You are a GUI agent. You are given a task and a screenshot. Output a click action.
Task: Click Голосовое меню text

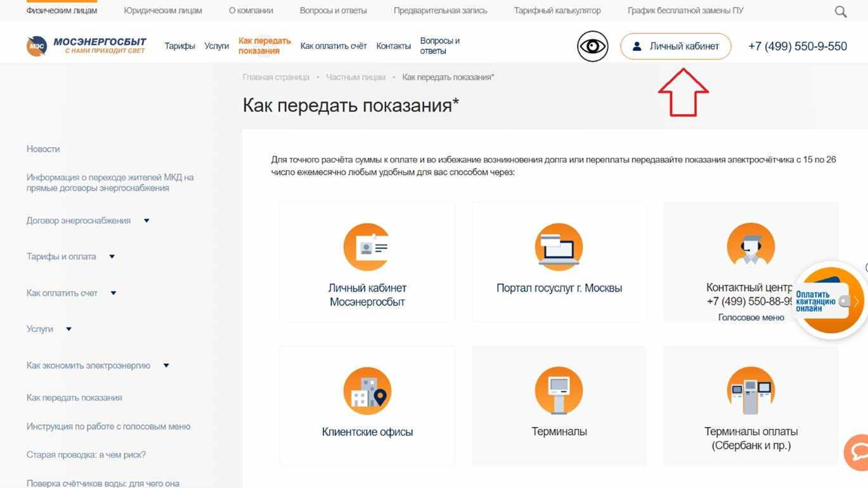[x=751, y=317]
